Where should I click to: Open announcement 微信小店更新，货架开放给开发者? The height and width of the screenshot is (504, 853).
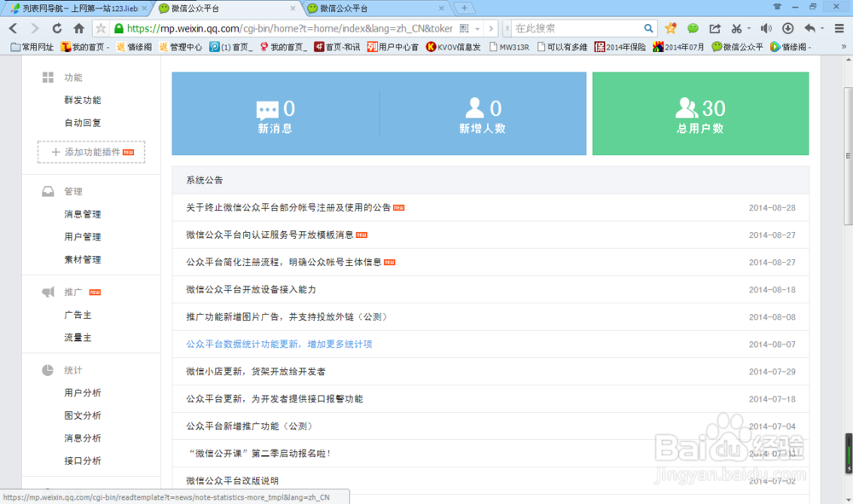pos(256,372)
